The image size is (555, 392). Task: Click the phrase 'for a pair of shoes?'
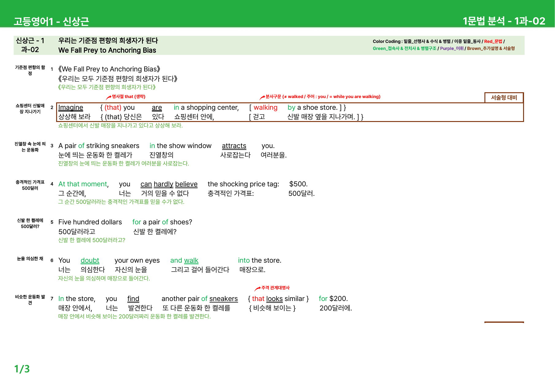tap(162, 222)
